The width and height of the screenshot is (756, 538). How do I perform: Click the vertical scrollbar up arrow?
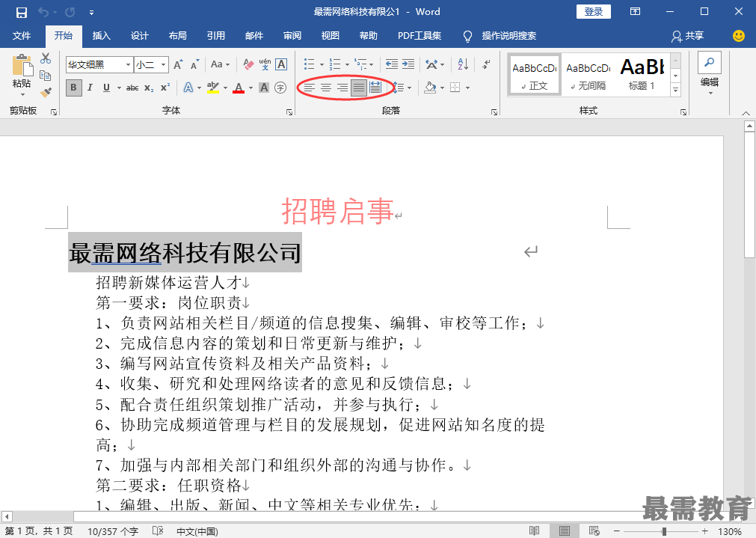tap(749, 126)
